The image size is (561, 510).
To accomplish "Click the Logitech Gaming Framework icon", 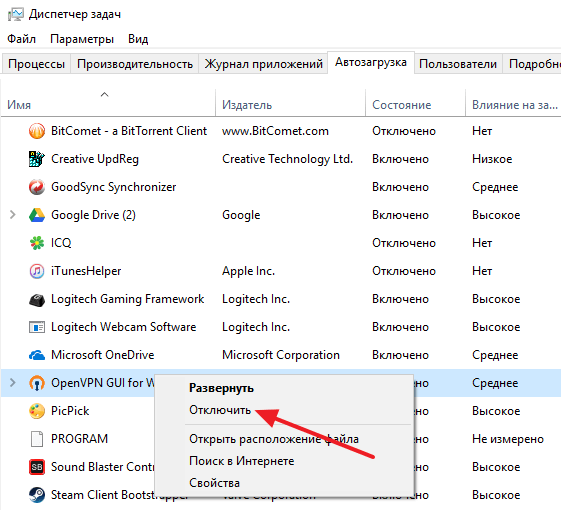I will 37,299.
